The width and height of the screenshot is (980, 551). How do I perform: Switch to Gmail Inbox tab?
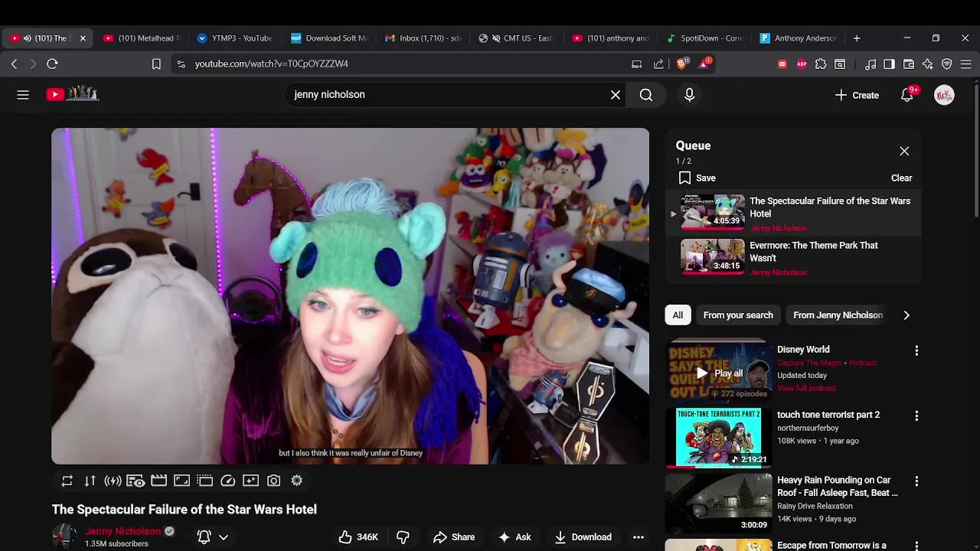point(423,38)
